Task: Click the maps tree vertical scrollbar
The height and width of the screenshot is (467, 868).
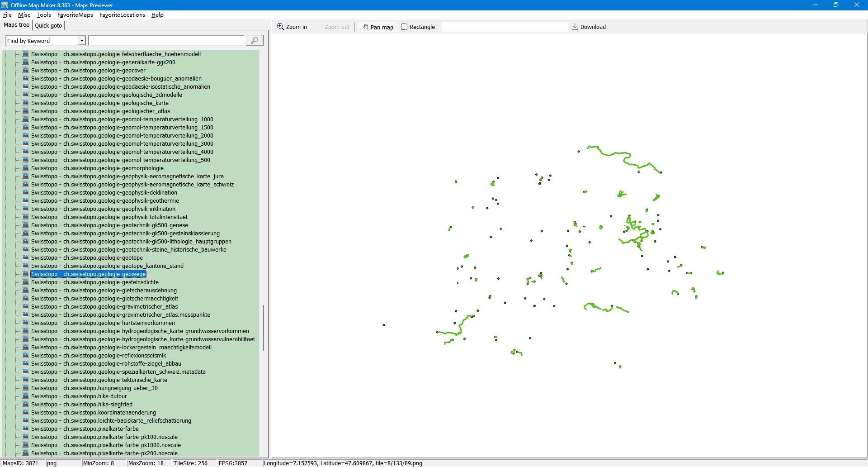Action: click(264, 328)
